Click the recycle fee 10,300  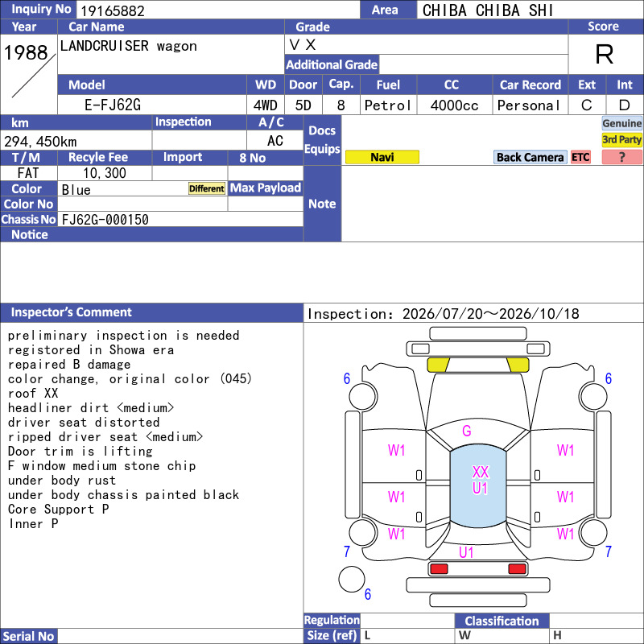tap(105, 173)
